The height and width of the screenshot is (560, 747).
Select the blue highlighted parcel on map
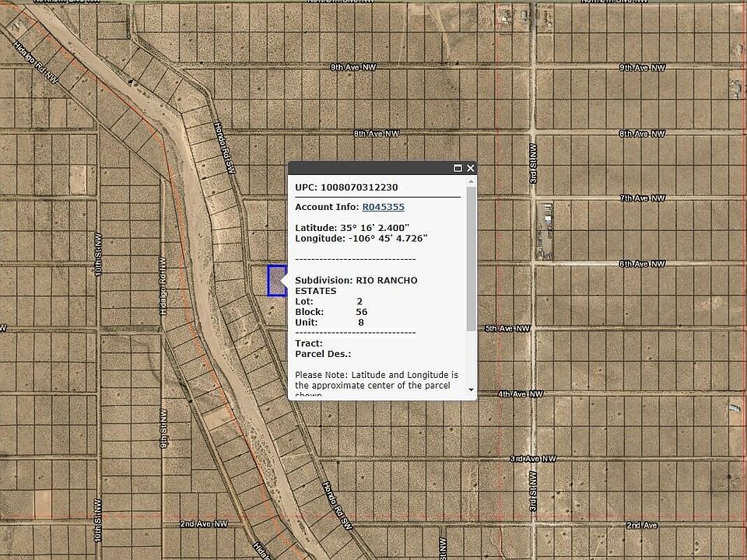(276, 280)
